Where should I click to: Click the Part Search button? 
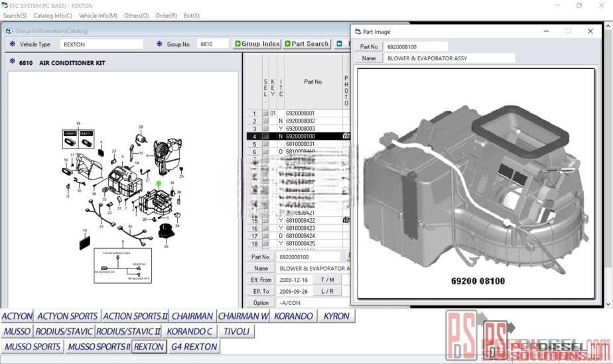[x=307, y=44]
